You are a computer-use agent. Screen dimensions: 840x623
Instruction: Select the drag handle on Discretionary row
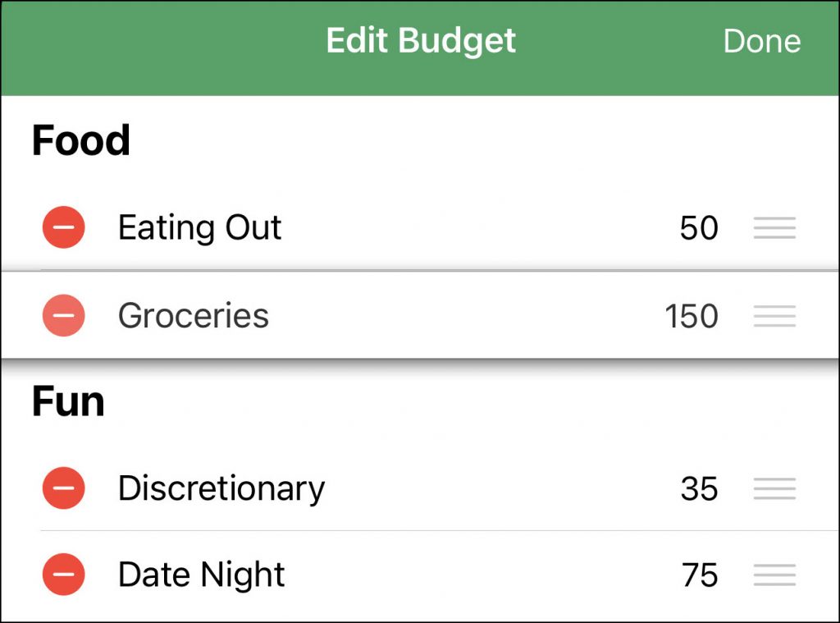tap(774, 488)
